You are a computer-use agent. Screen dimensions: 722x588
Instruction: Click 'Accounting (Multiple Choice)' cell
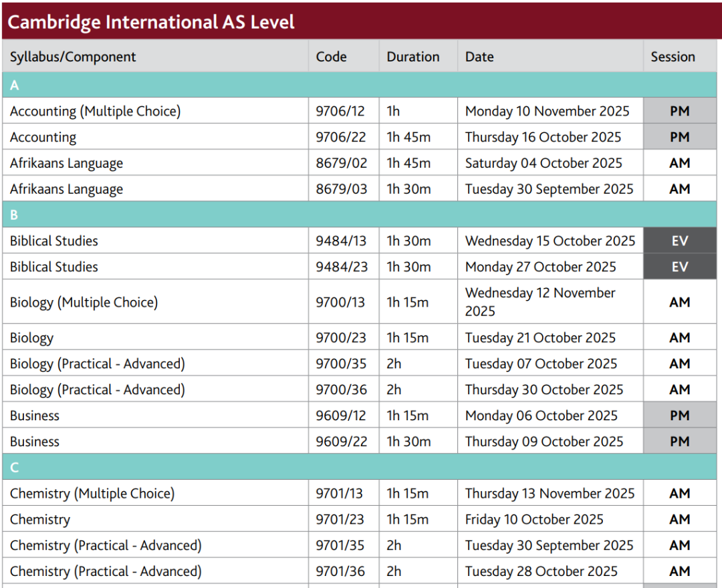click(x=96, y=111)
